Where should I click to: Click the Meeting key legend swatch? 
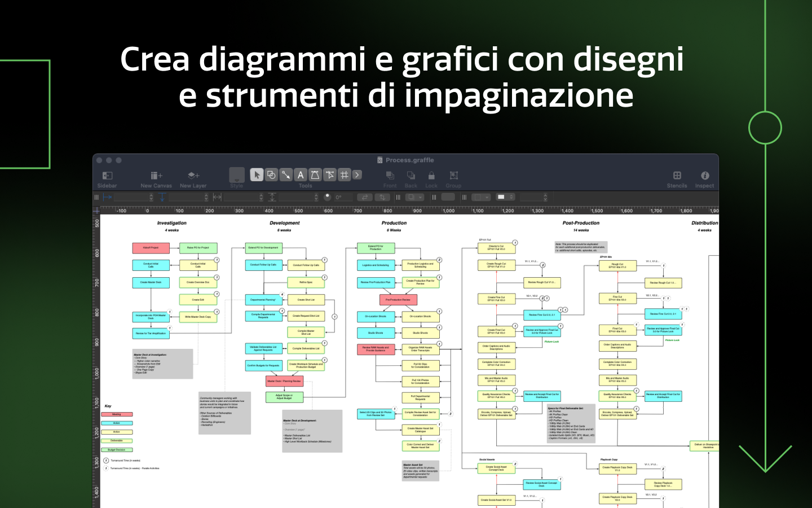pos(117,414)
